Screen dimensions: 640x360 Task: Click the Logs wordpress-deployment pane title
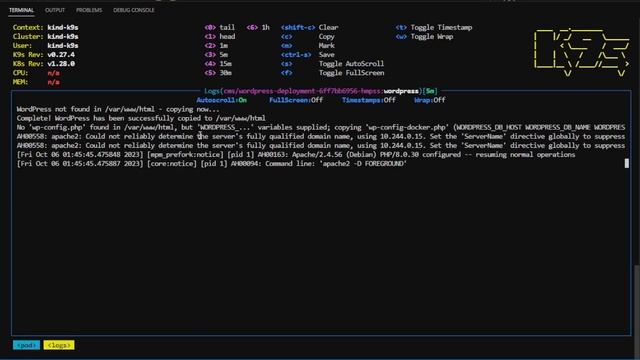click(x=321, y=91)
